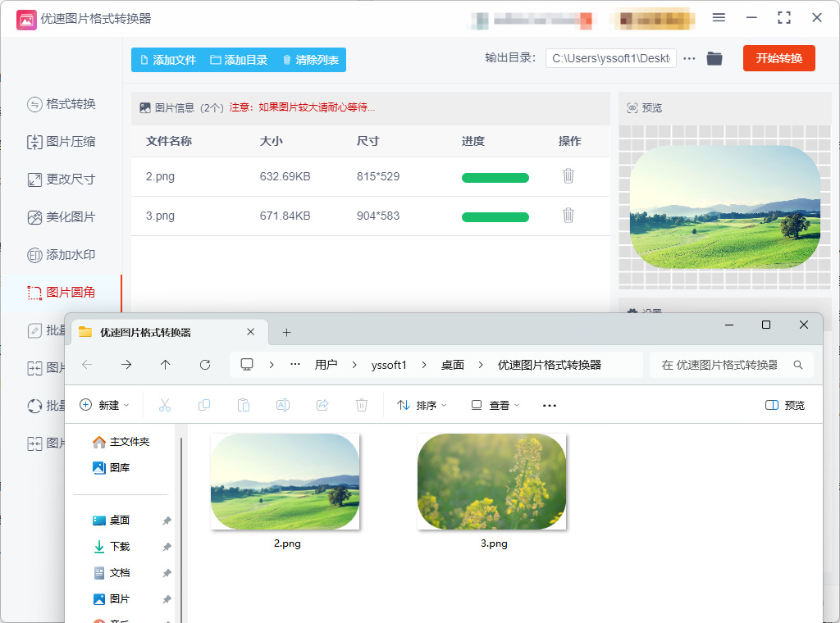Select 美化图片 in converter sidebar
Screen dimensions: 840x623
pos(62,217)
